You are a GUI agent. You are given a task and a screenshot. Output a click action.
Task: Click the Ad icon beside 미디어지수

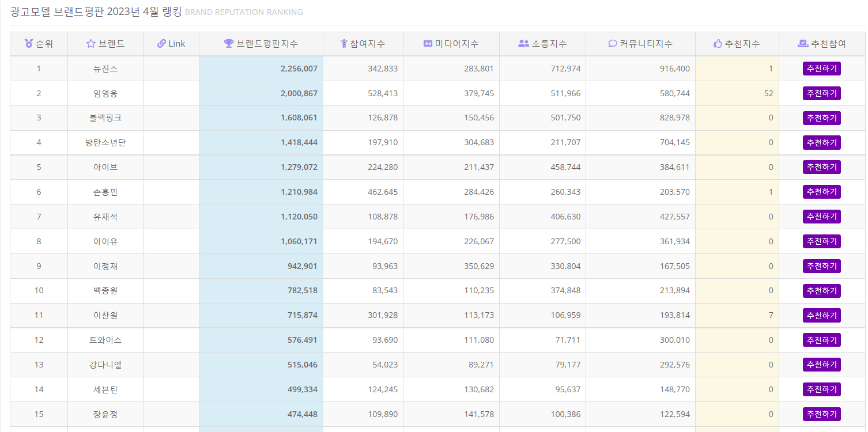click(428, 43)
